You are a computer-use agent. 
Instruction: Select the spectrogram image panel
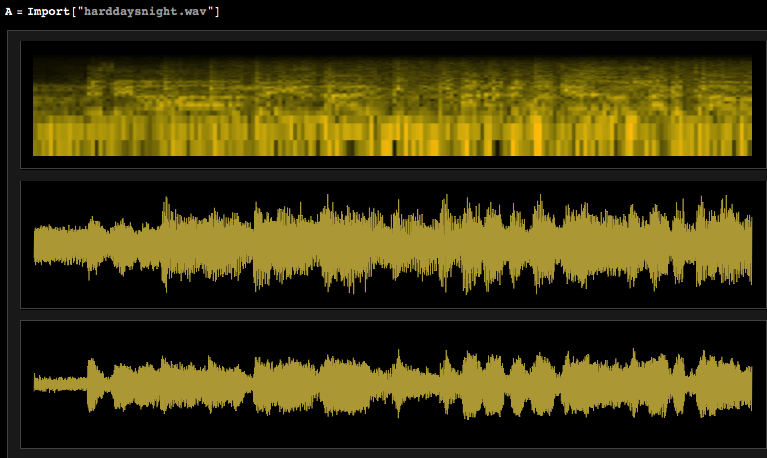(x=392, y=105)
